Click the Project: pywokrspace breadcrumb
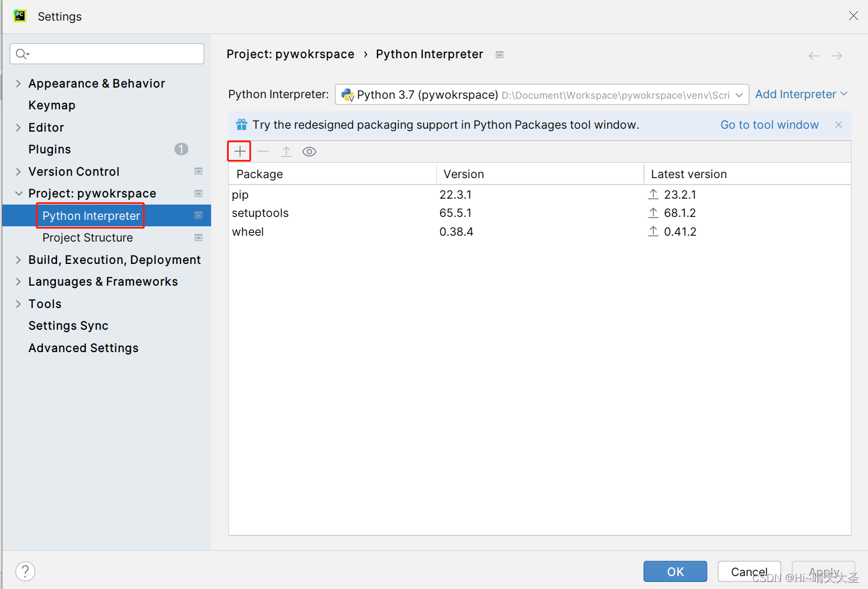Viewport: 868px width, 589px height. pyautogui.click(x=291, y=54)
